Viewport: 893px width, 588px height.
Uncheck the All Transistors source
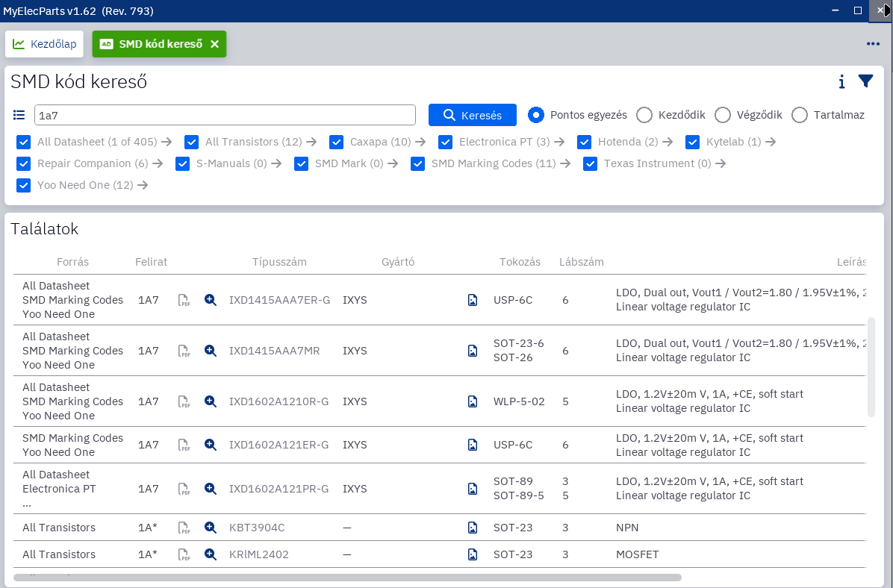[191, 142]
